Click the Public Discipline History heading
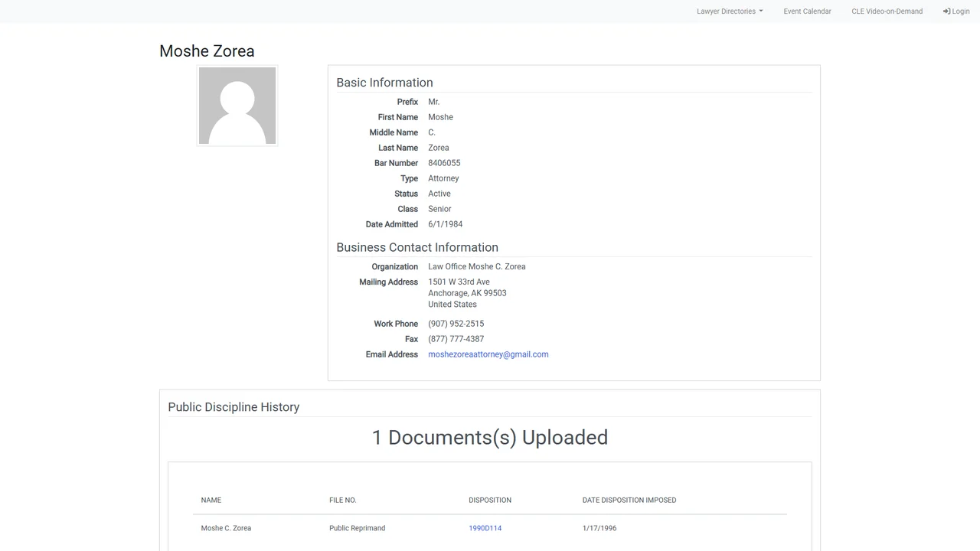Image resolution: width=980 pixels, height=551 pixels. point(234,407)
